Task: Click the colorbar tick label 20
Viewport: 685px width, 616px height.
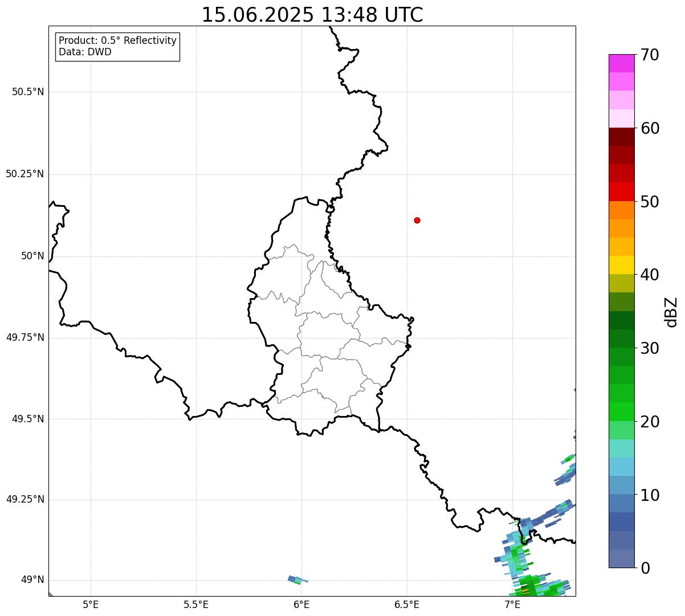Action: tap(650, 422)
